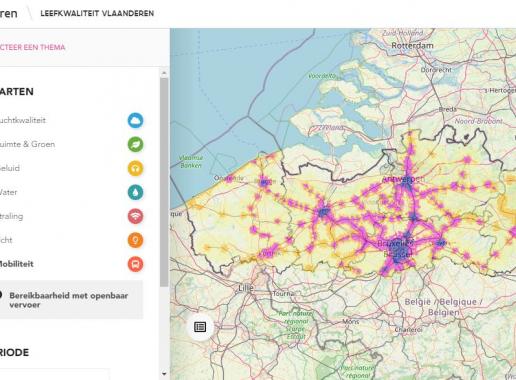Open the map legend button
The height and width of the screenshot is (380, 516).
(200, 327)
